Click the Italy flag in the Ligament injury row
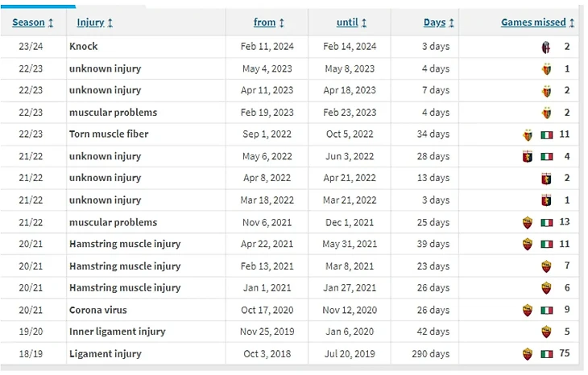The height and width of the screenshot is (375, 588). [x=547, y=354]
